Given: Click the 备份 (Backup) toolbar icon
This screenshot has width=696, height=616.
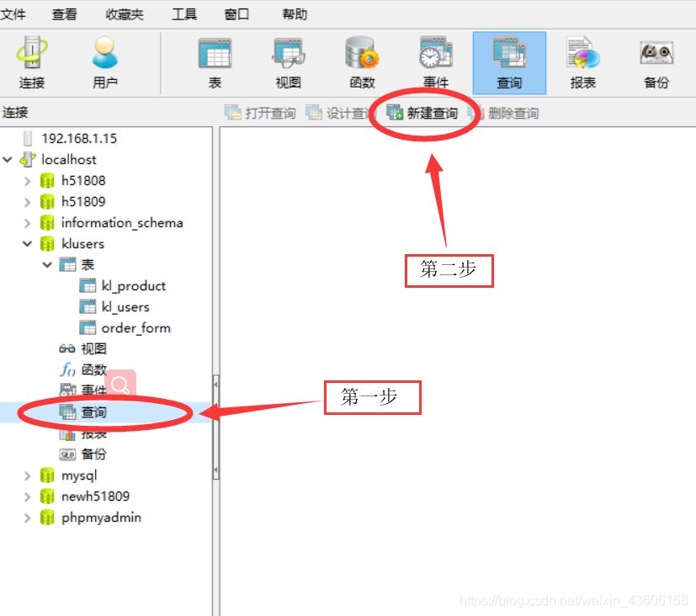Looking at the screenshot, I should click(x=656, y=61).
